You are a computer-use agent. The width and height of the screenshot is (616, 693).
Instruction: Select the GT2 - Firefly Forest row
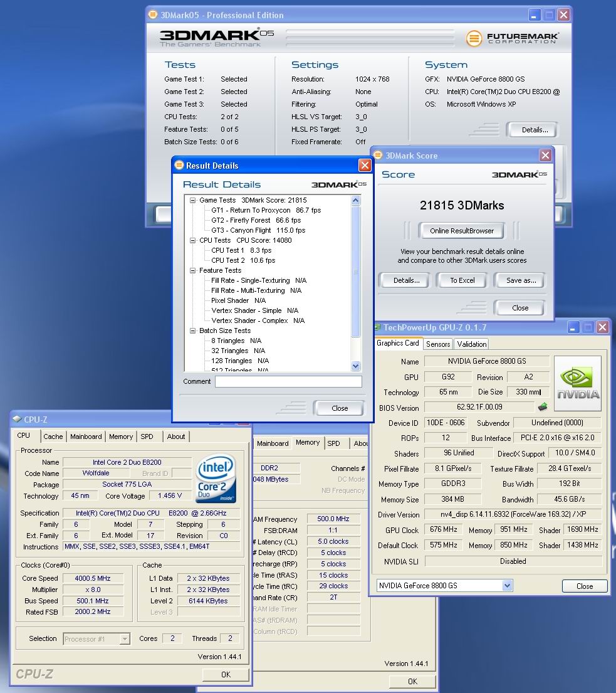pos(256,220)
